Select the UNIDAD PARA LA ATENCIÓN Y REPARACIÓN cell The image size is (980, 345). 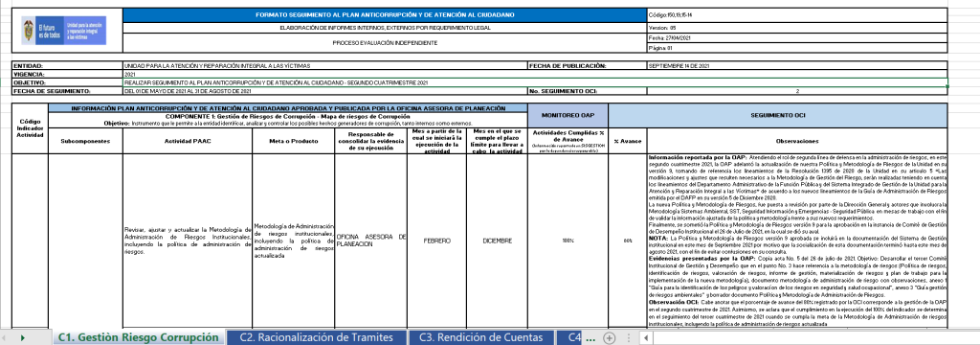(325, 66)
